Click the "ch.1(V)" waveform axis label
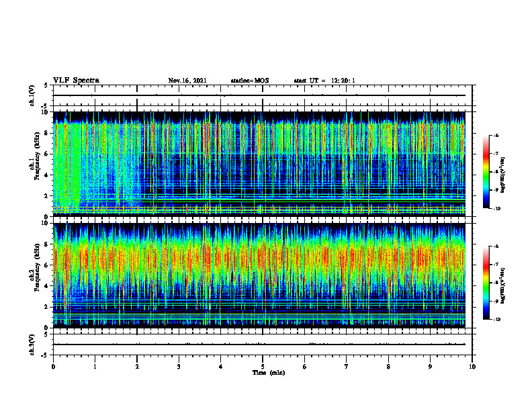This screenshot has width=532, height=411. pos(32,95)
